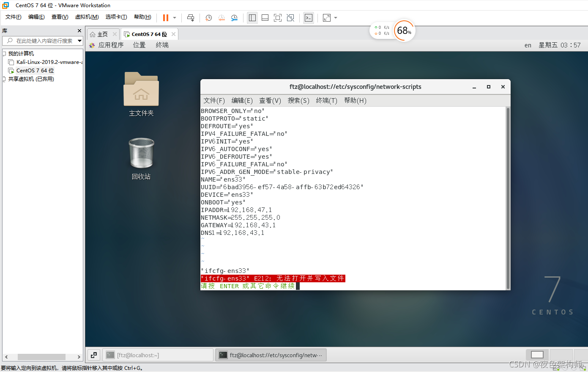Revert the virtual machine to its snapshot
The image size is (588, 372).
[x=222, y=18]
